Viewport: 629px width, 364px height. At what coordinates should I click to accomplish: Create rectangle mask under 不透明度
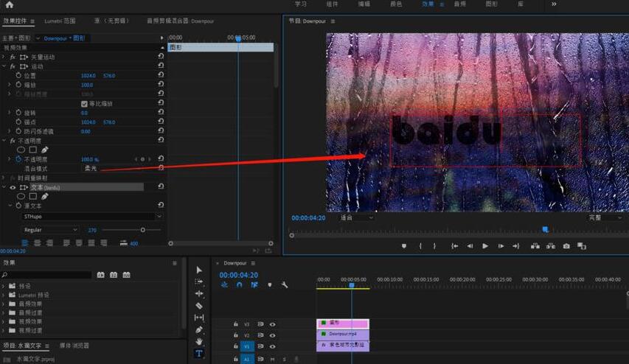tap(33, 150)
